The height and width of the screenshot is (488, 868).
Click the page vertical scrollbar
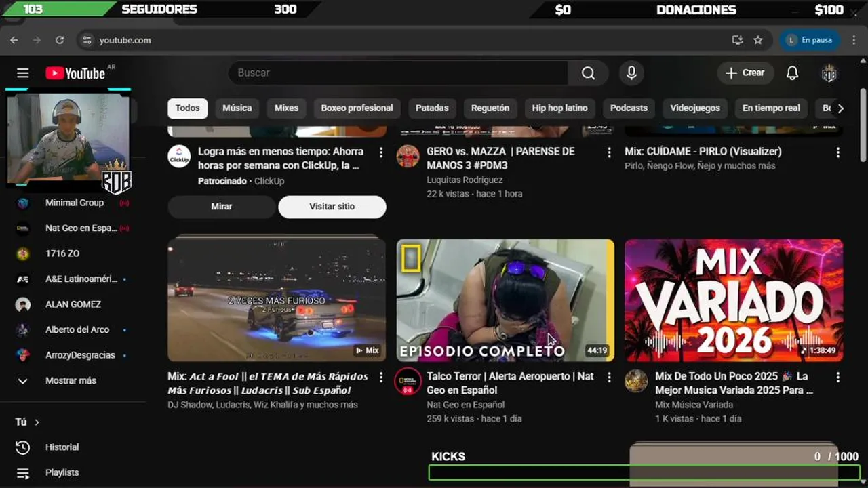(863, 125)
